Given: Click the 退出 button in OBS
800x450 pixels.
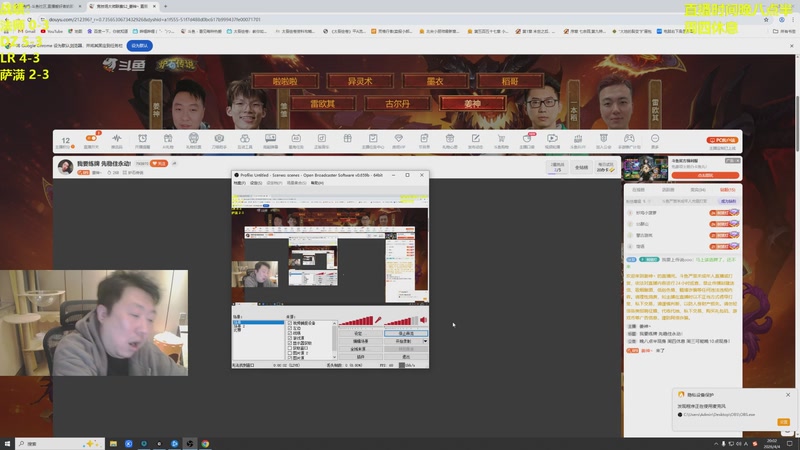Looking at the screenshot, I should pos(406,357).
